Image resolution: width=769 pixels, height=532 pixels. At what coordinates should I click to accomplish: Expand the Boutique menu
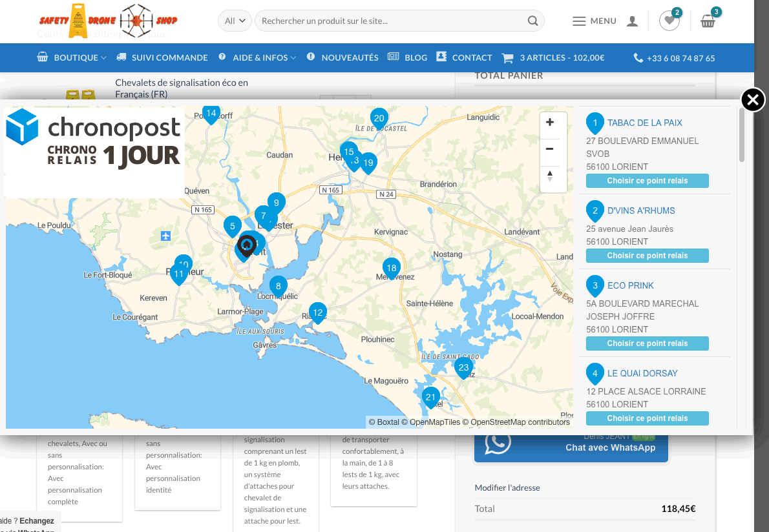[72, 57]
